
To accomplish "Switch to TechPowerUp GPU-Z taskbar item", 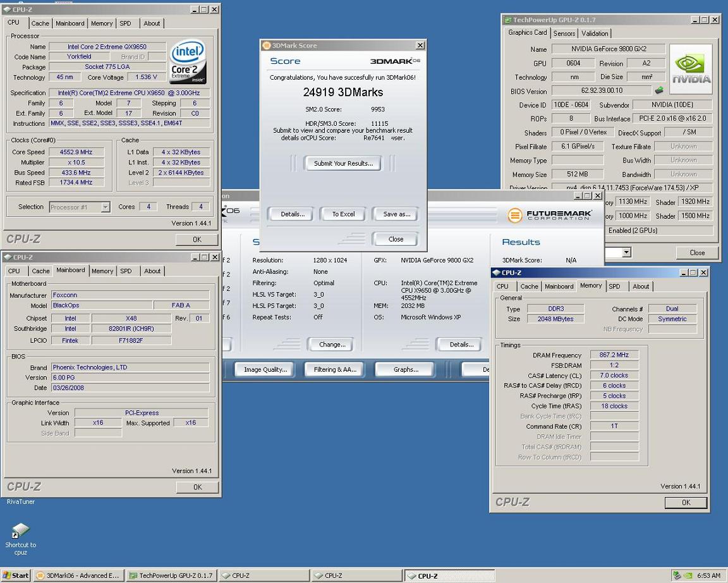I will [171, 575].
